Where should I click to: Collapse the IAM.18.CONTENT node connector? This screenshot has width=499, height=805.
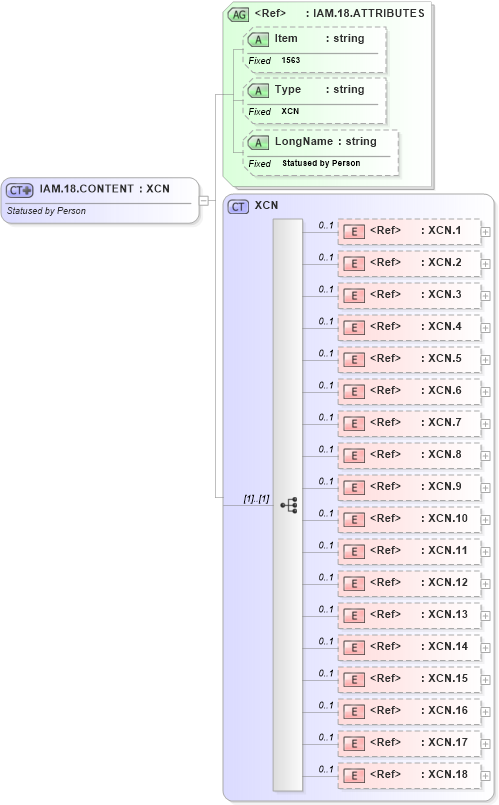pos(204,200)
